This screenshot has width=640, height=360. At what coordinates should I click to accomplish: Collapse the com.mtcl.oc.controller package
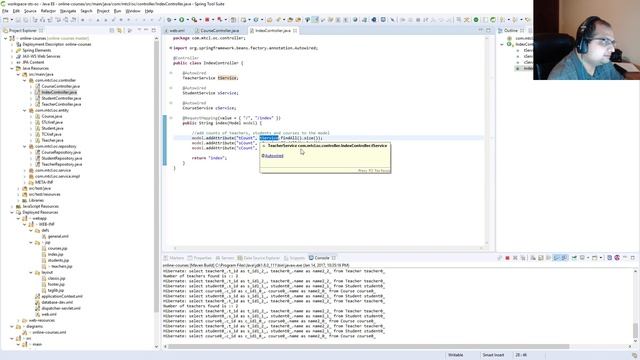[24, 80]
